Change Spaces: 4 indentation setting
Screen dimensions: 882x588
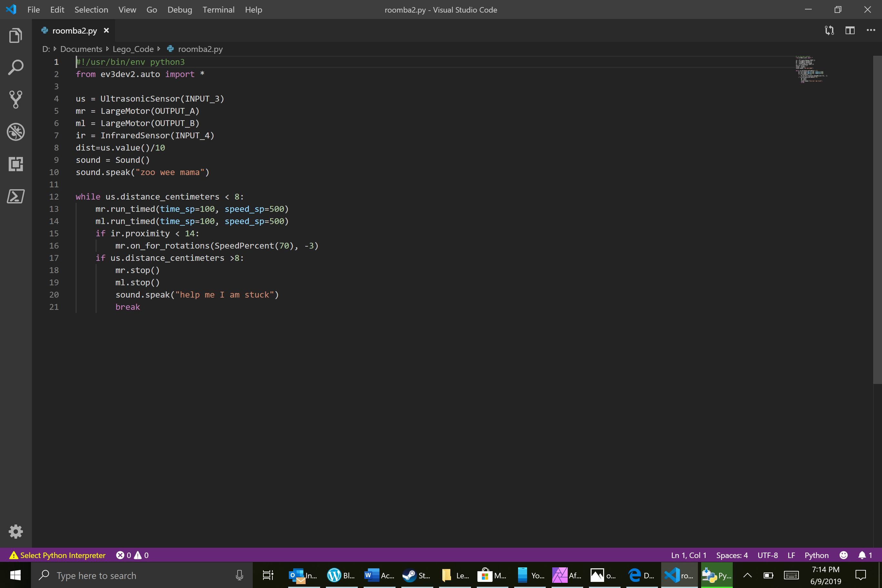732,555
